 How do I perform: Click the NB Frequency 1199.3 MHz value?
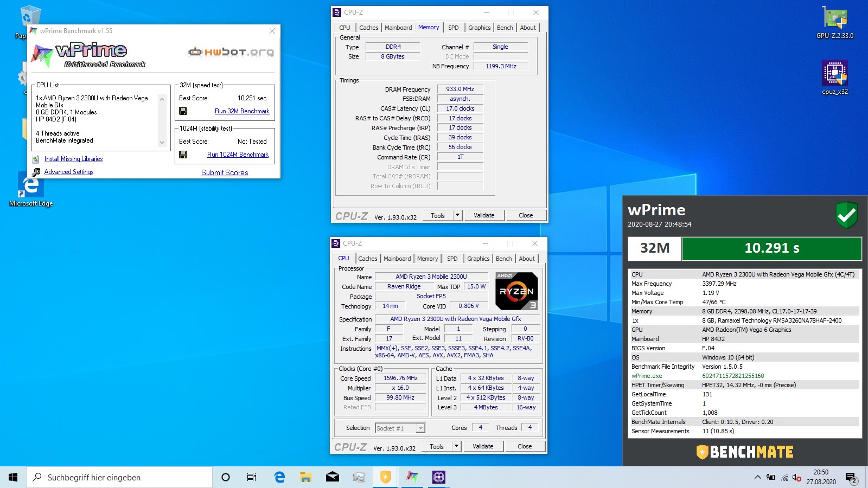tap(501, 66)
